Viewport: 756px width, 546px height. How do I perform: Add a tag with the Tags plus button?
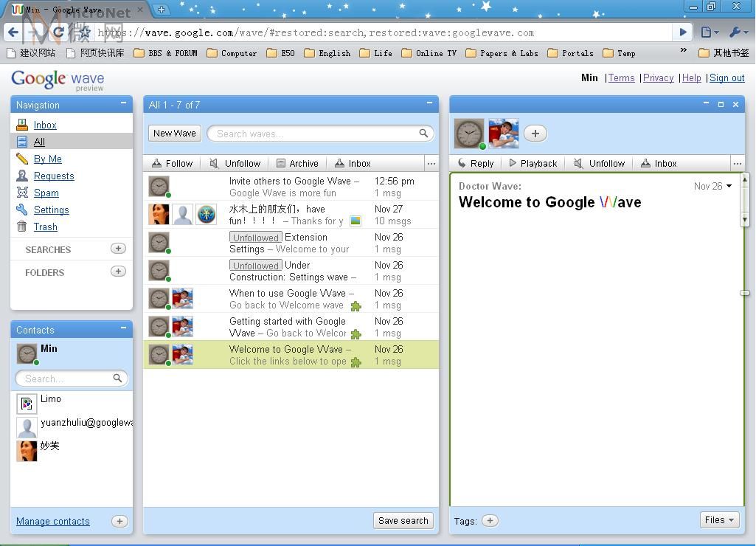click(490, 520)
